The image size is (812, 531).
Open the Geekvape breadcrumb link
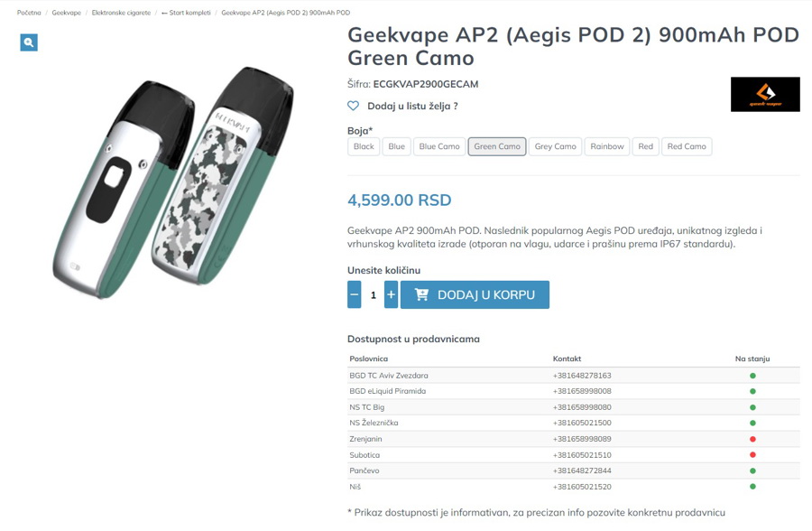(x=66, y=13)
